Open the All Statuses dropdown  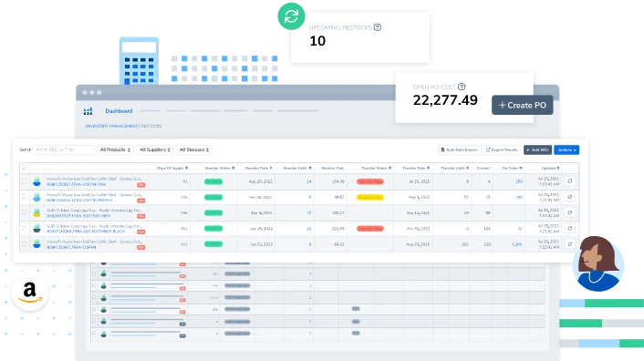coord(194,150)
